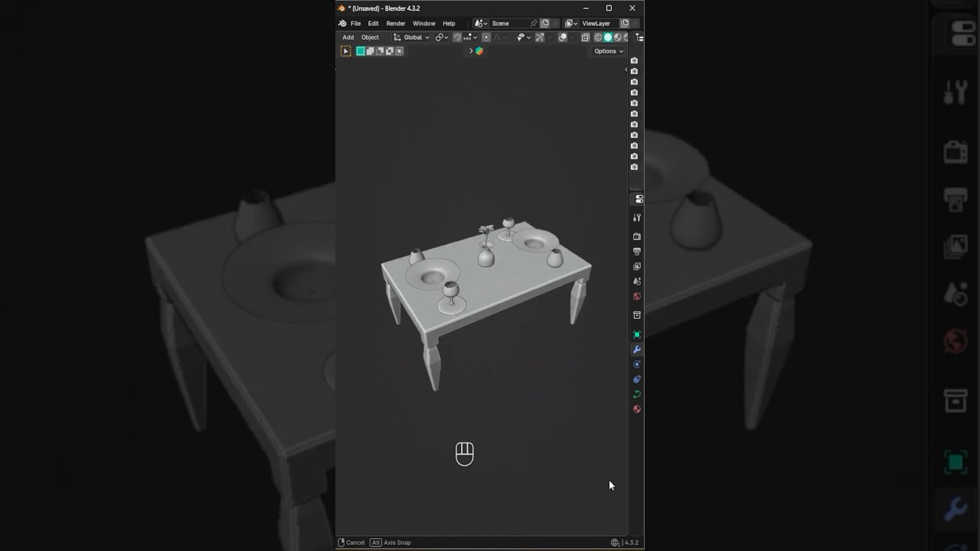Open the View Layer properties tab

click(636, 266)
